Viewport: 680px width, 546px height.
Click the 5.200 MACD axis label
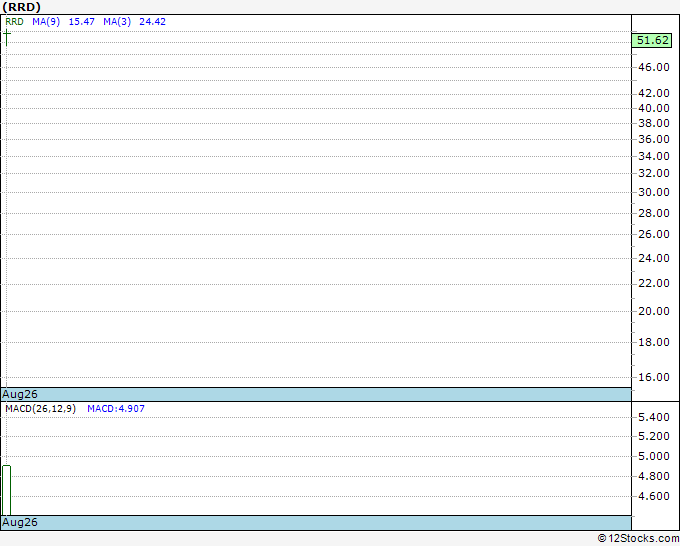(x=654, y=436)
